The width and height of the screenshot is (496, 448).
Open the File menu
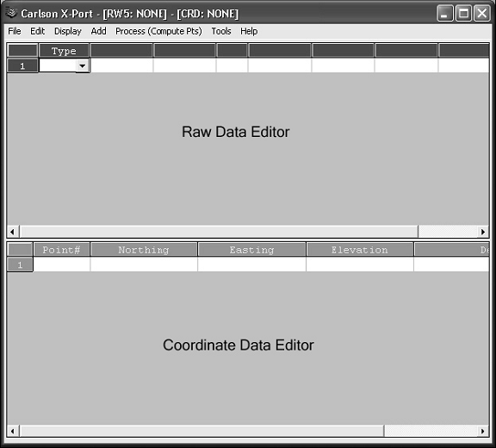pos(15,31)
